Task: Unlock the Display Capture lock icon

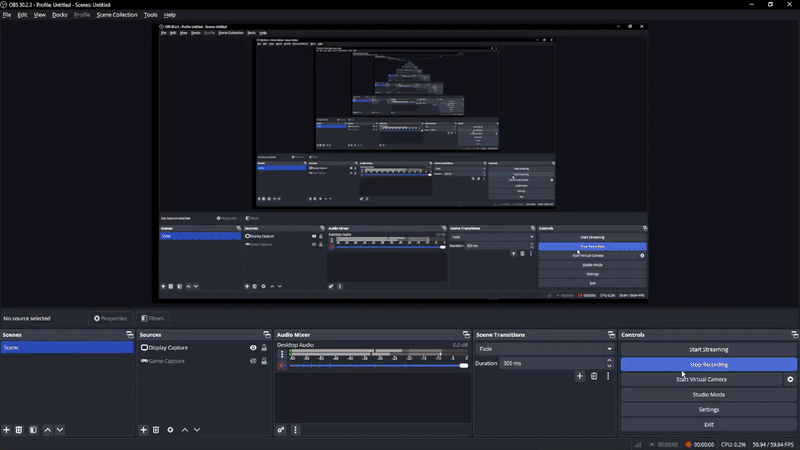Action: (264, 348)
